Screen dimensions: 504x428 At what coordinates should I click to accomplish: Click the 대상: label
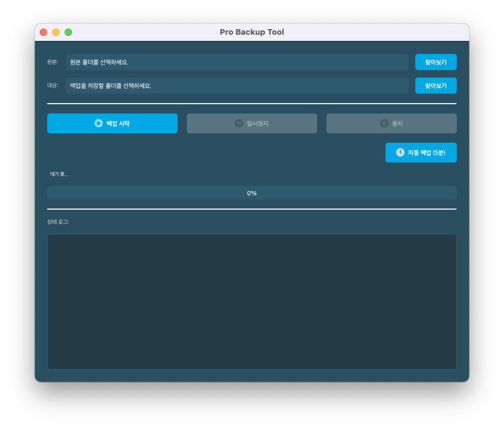[53, 86]
